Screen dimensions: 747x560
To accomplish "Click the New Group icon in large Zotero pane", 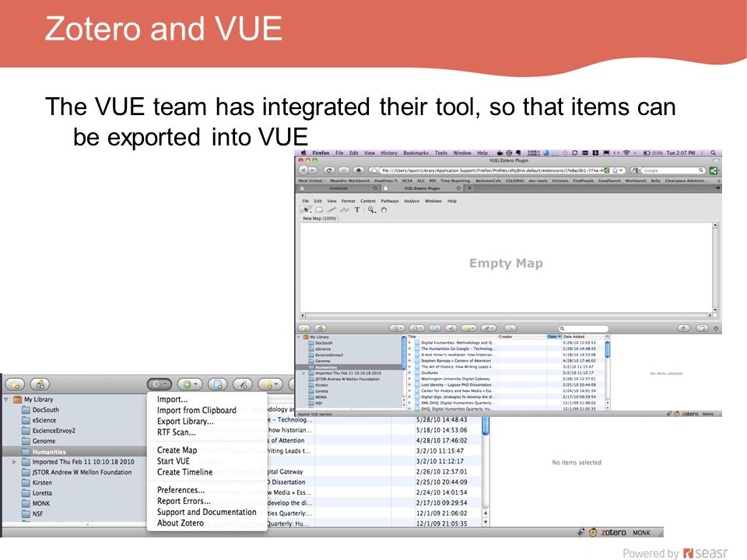I will click(40, 384).
